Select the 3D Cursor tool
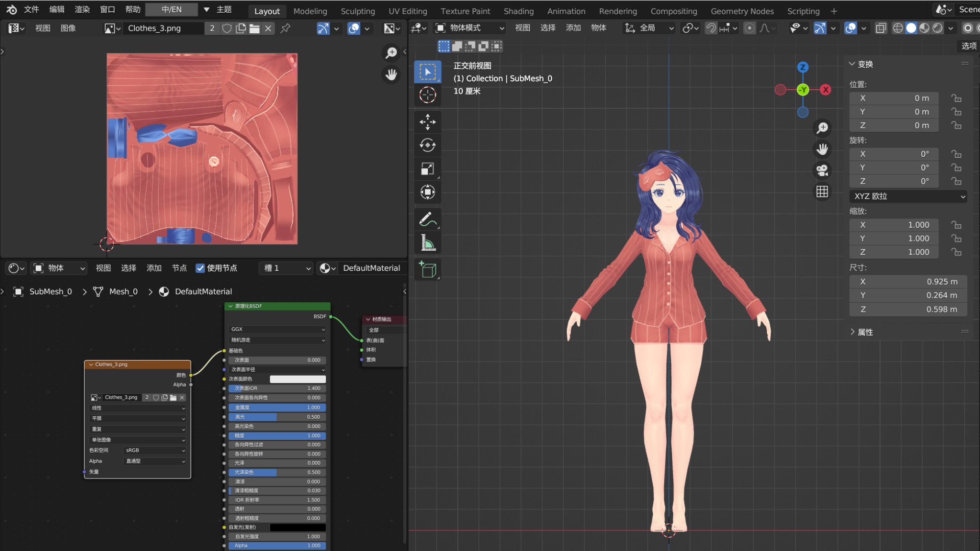Image resolution: width=980 pixels, height=551 pixels. [x=427, y=95]
